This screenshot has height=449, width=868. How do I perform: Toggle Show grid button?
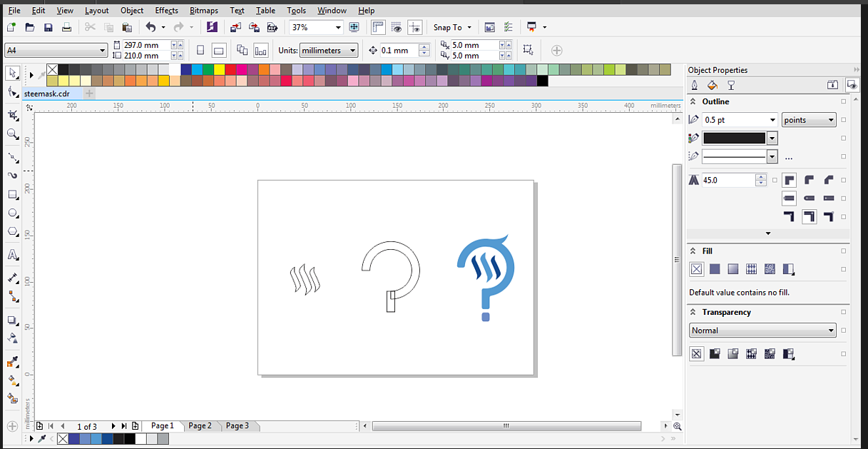click(x=397, y=27)
